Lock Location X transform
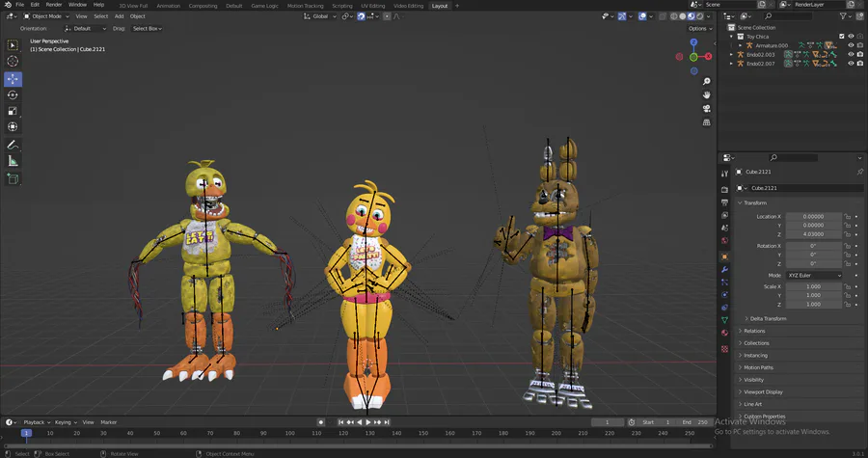Viewport: 868px width, 458px height. coord(848,216)
